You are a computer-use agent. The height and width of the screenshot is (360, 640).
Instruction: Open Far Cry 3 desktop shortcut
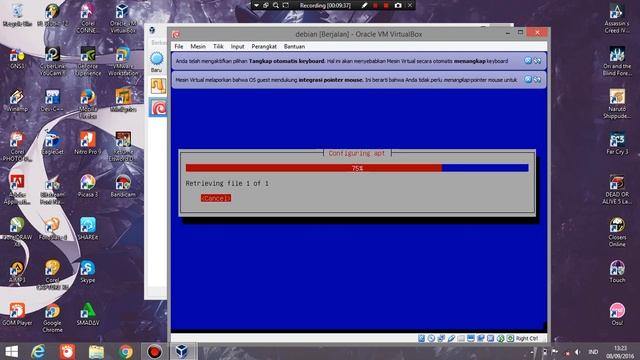(617, 144)
